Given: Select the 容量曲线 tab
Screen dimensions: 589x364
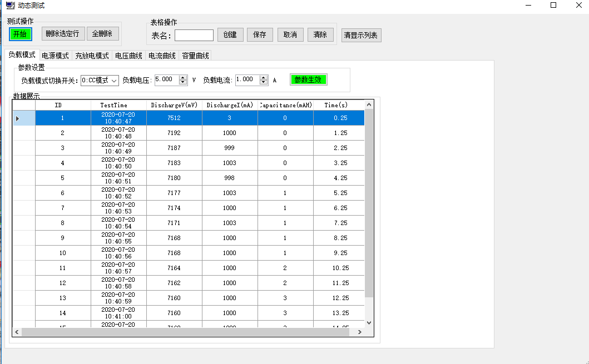Looking at the screenshot, I should tap(195, 56).
